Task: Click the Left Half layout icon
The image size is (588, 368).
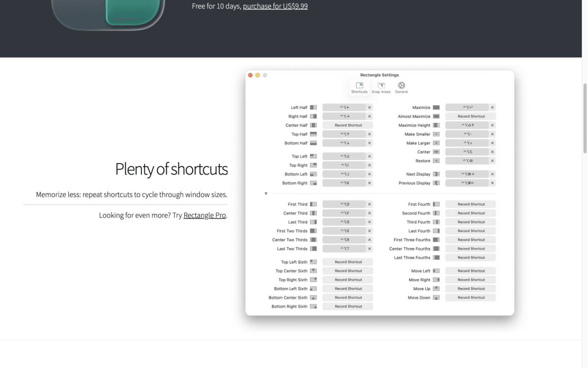Action: 313,108
